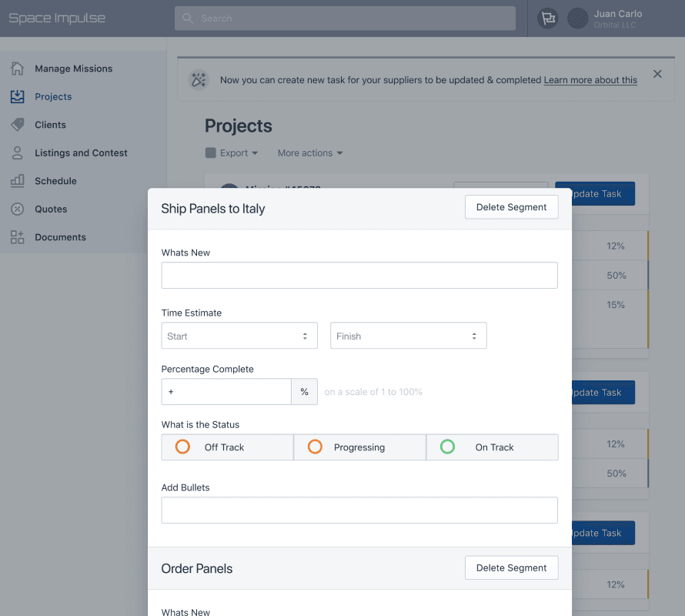Expand the More actions dropdown
This screenshot has height=616, width=685.
pos(309,153)
